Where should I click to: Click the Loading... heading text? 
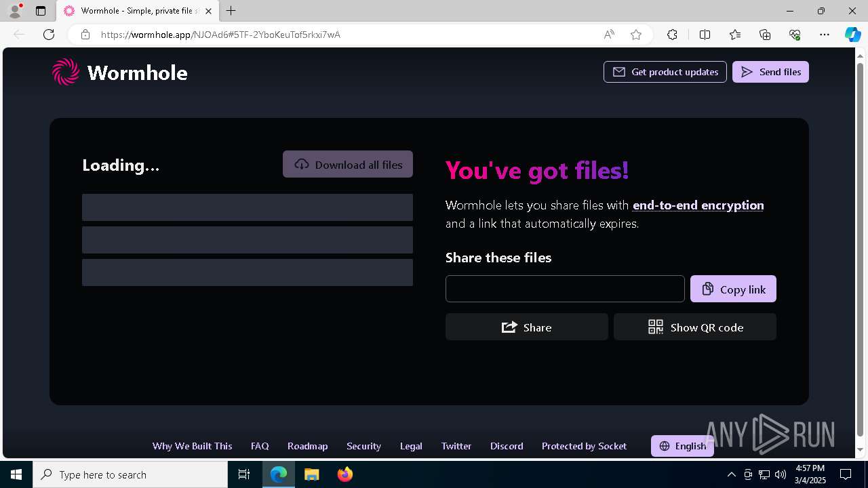point(121,165)
